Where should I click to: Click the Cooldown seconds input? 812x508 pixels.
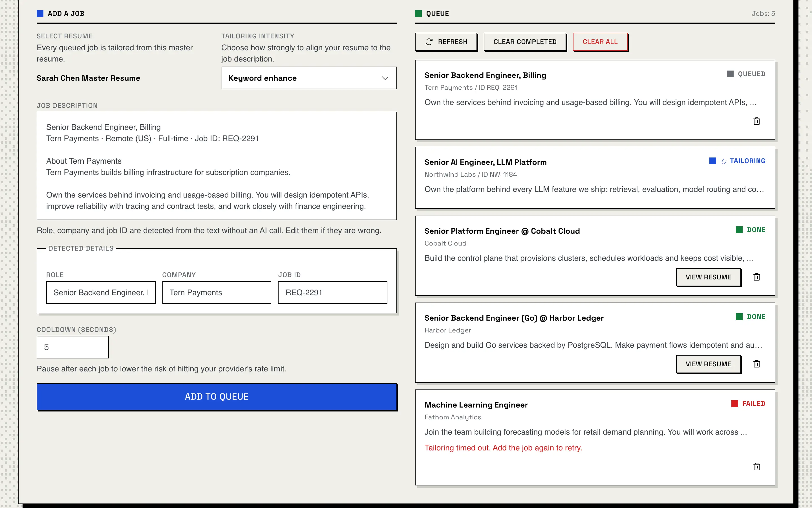(x=72, y=347)
